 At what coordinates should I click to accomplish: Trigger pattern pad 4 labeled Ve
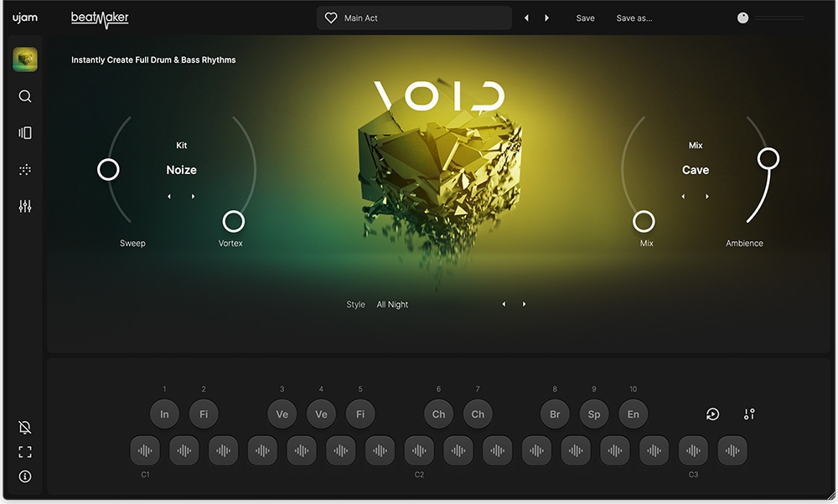click(x=321, y=414)
